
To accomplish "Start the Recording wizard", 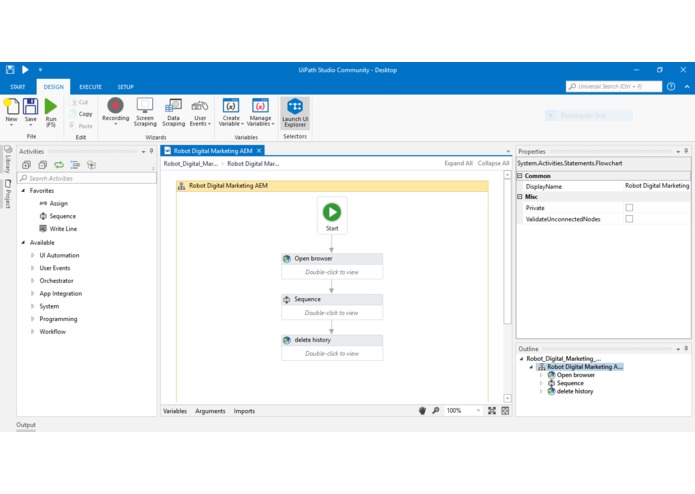I will tap(116, 111).
